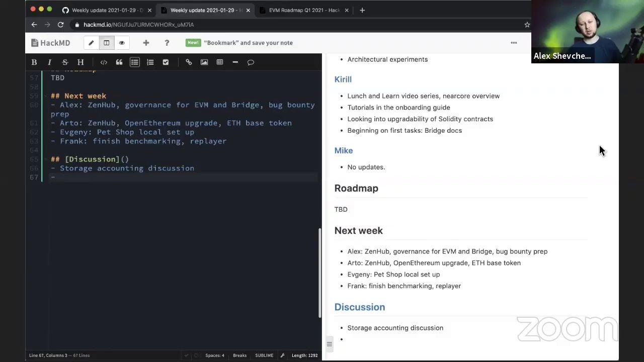Switch to split both-pane view mode
The height and width of the screenshot is (362, 644).
coord(106,43)
